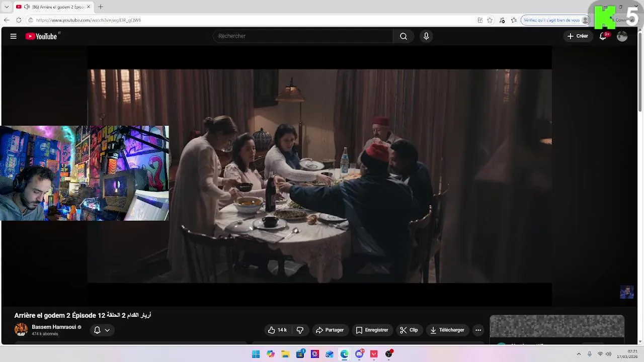The image size is (644, 362).
Task: Reload the page with refresh icon
Action: [19, 20]
